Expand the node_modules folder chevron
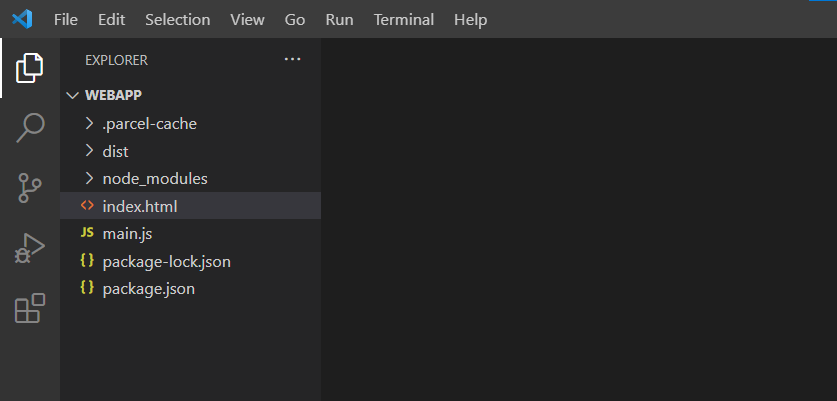Image resolution: width=837 pixels, height=401 pixels. click(89, 178)
